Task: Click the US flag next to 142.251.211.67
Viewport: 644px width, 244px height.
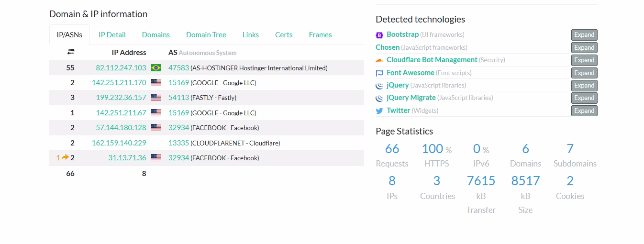Action: [155, 113]
